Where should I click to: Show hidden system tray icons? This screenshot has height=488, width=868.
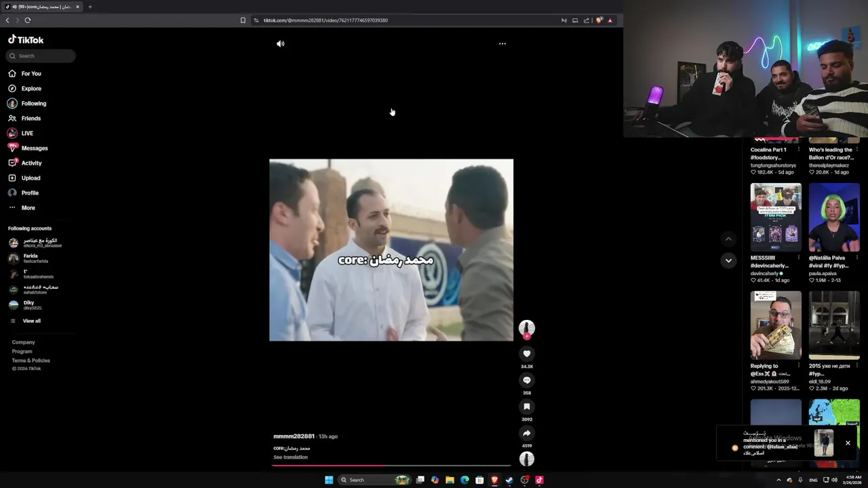tap(778, 480)
